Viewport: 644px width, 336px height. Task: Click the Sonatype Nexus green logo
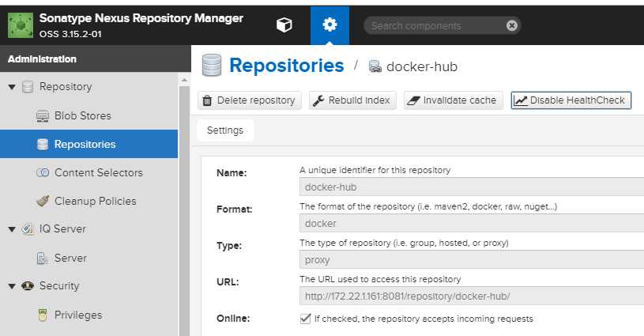(21, 25)
